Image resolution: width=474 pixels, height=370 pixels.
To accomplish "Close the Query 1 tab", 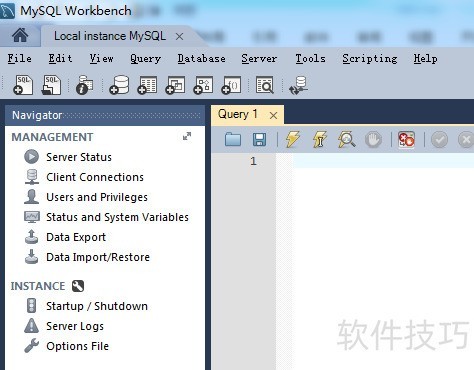I will [273, 115].
